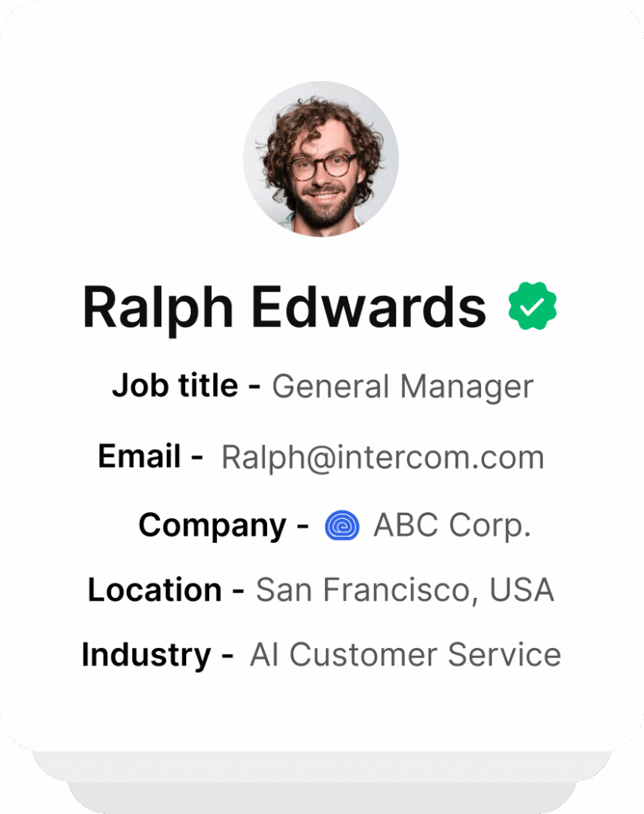This screenshot has width=644, height=814.
Task: Click the word AI in industry value
Action: click(265, 655)
